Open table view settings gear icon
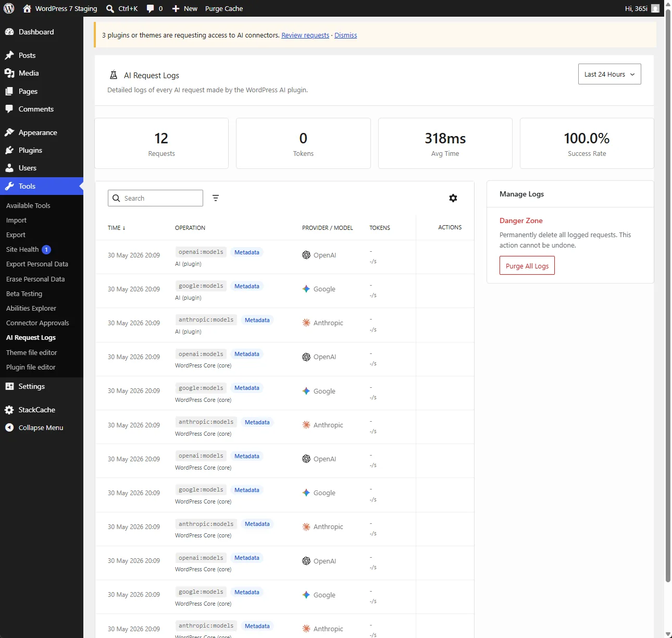The width and height of the screenshot is (672, 638). 453,198
